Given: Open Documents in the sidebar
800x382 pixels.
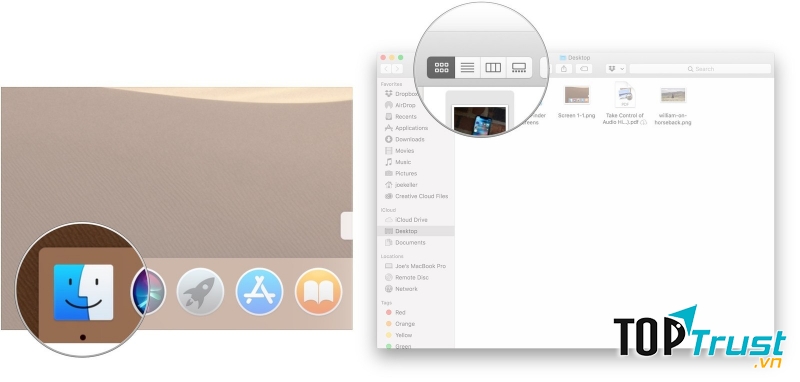Looking at the screenshot, I should click(x=405, y=242).
